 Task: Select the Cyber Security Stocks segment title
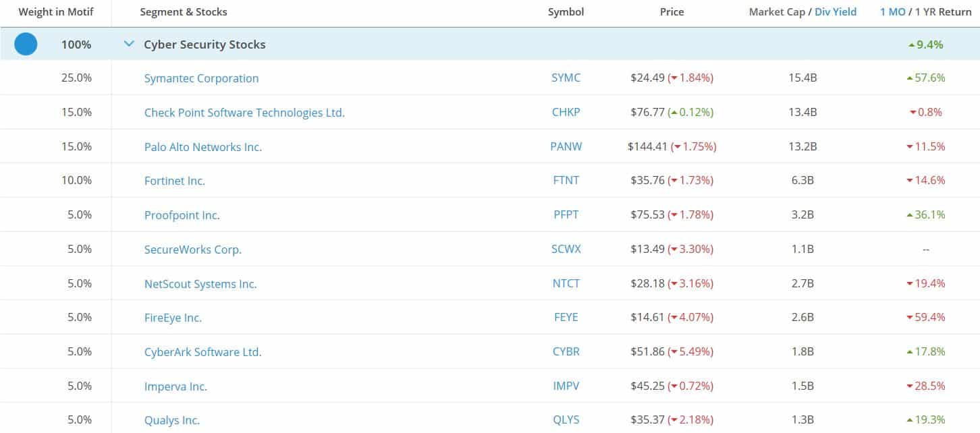coord(205,45)
